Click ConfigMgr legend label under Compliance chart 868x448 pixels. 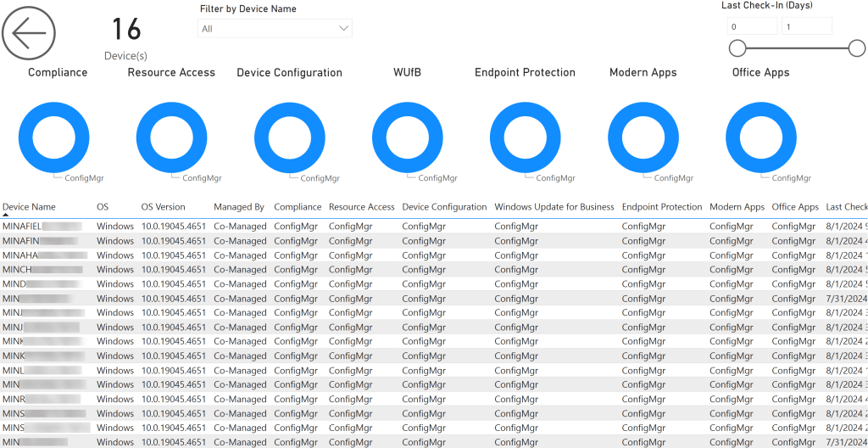[84, 178]
